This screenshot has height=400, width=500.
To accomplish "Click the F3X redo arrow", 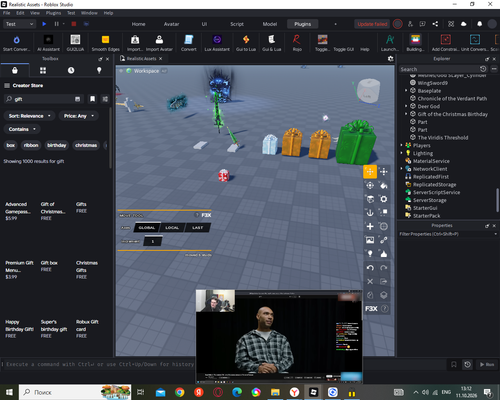I will pyautogui.click(x=384, y=268).
